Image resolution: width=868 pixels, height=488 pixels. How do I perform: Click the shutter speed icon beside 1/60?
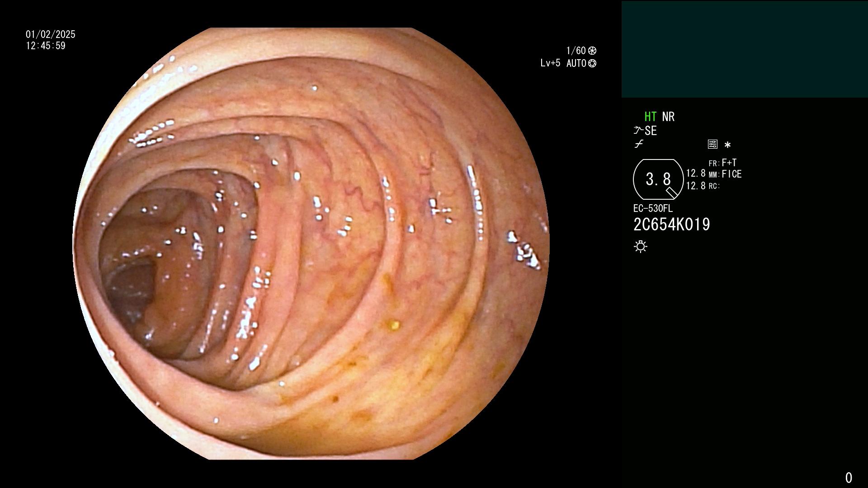click(592, 51)
